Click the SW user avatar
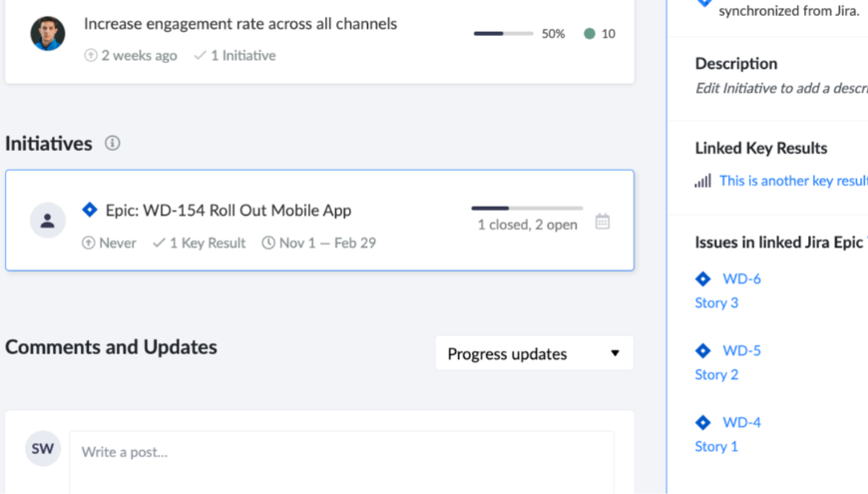The height and width of the screenshot is (494, 868). [x=43, y=449]
